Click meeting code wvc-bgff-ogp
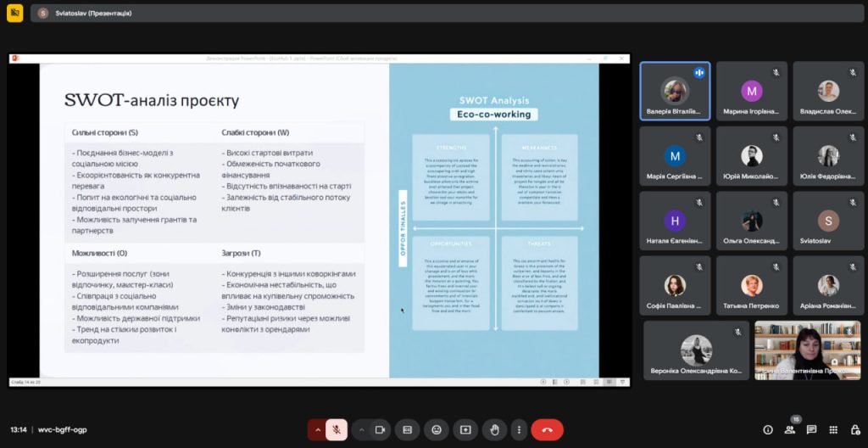 point(62,429)
